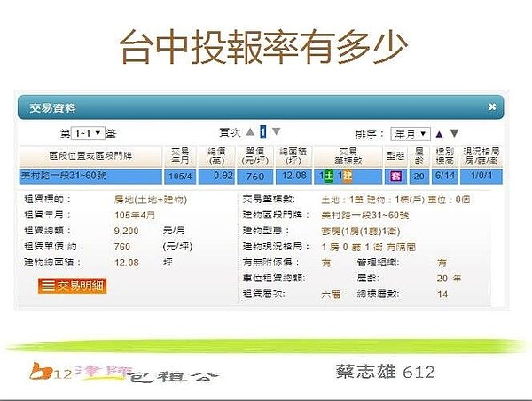Image resolution: width=532 pixels, height=401 pixels.
Task: Click the 單價(元/坪) column header
Action: [255, 156]
